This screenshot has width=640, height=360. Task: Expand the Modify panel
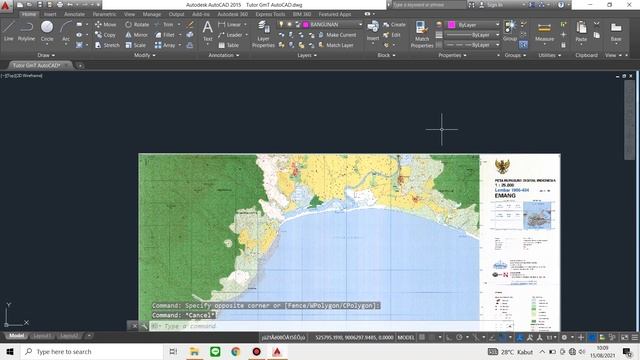tap(144, 55)
